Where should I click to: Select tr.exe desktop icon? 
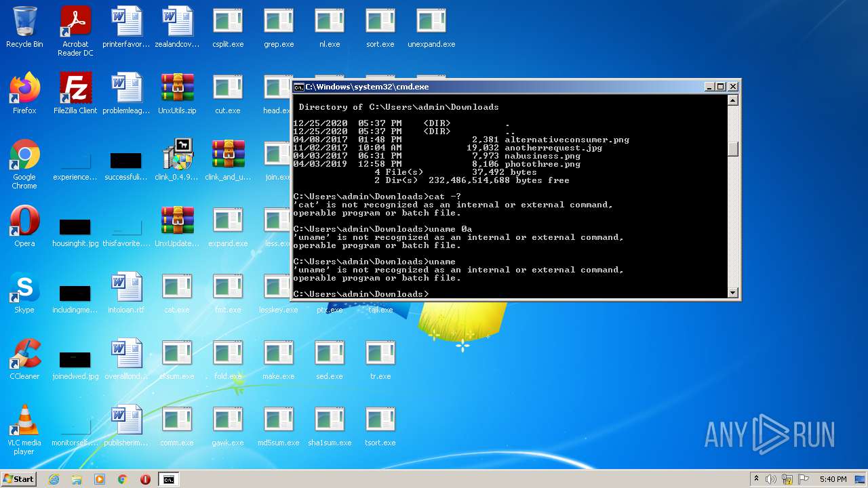tap(380, 359)
